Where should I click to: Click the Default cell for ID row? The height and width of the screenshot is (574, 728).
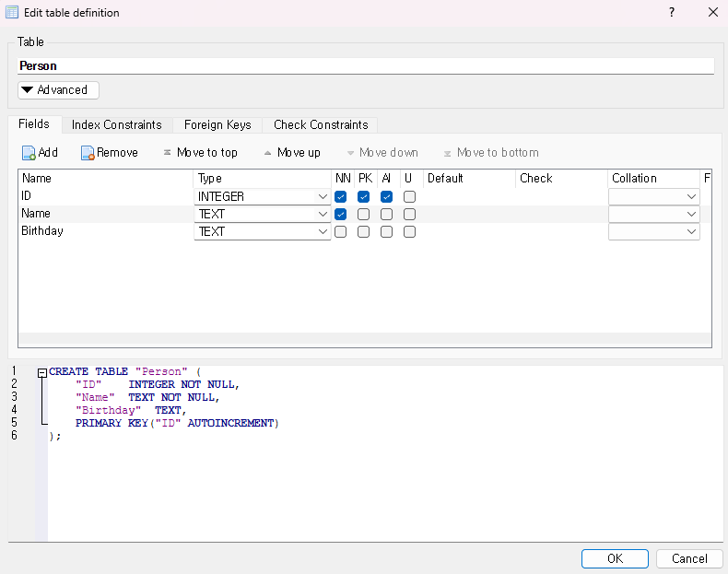tap(469, 197)
